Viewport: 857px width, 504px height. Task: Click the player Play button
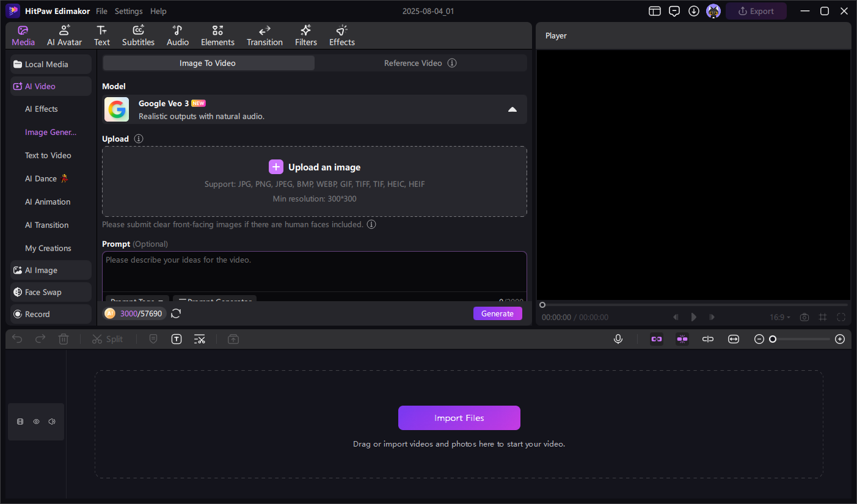(x=694, y=317)
